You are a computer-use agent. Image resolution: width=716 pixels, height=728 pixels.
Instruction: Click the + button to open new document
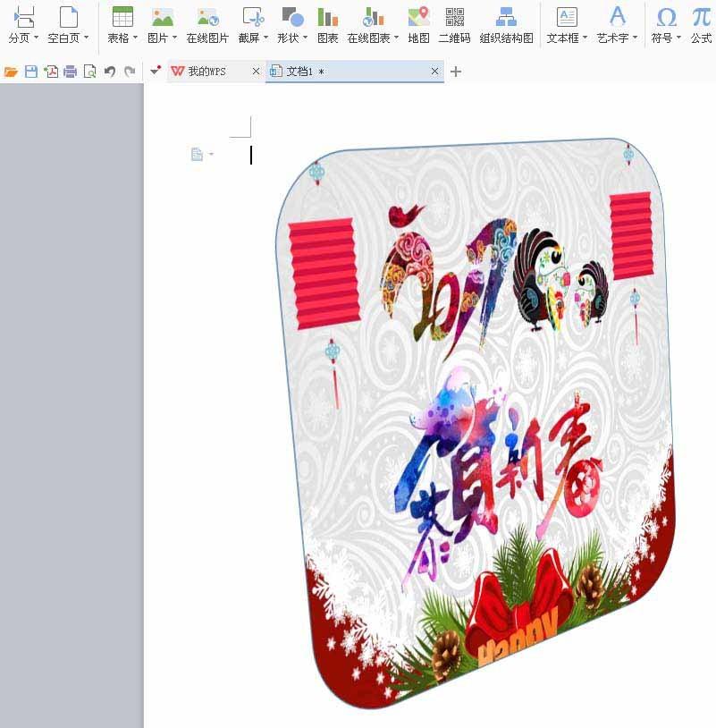pos(456,71)
